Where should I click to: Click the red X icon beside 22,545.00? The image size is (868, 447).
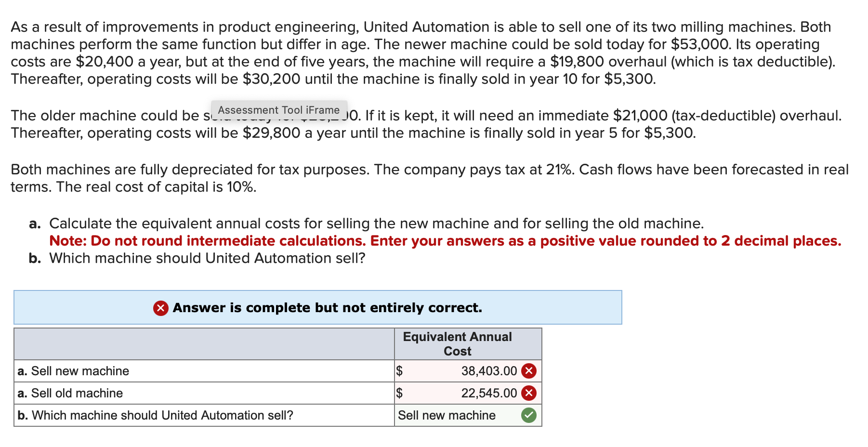coord(528,393)
